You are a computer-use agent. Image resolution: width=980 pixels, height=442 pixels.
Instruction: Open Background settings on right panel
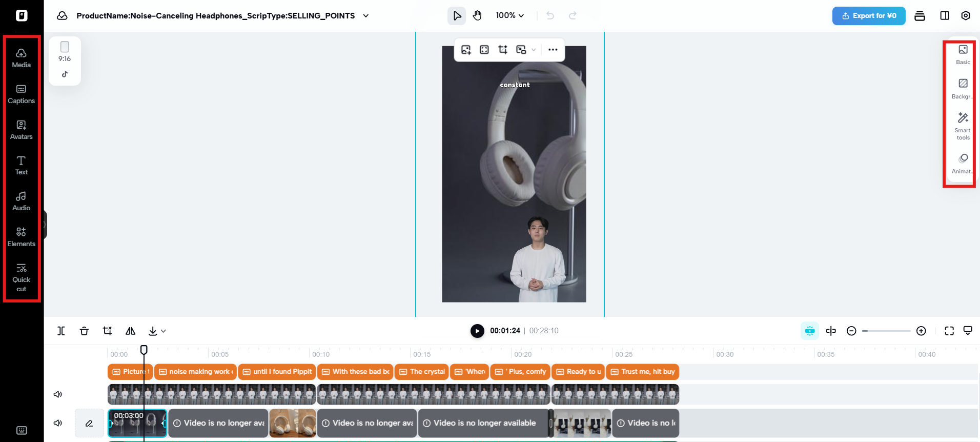pos(963,89)
